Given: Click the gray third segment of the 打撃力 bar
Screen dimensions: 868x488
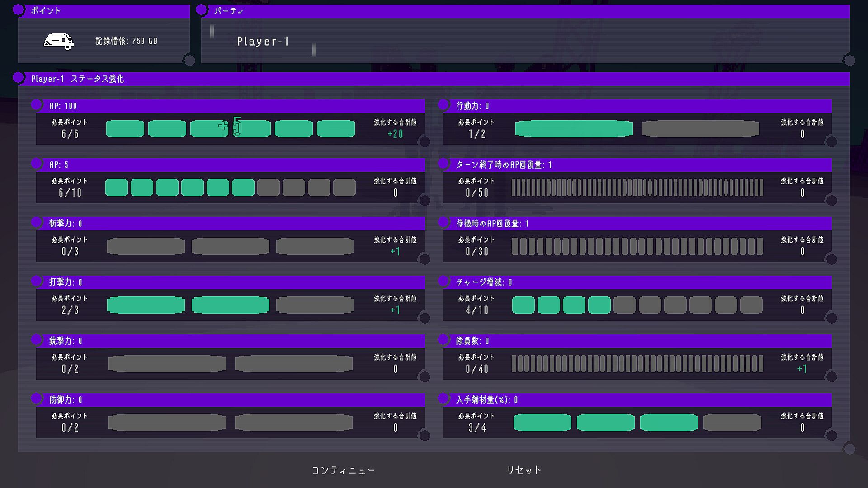Looking at the screenshot, I should pyautogui.click(x=315, y=305).
